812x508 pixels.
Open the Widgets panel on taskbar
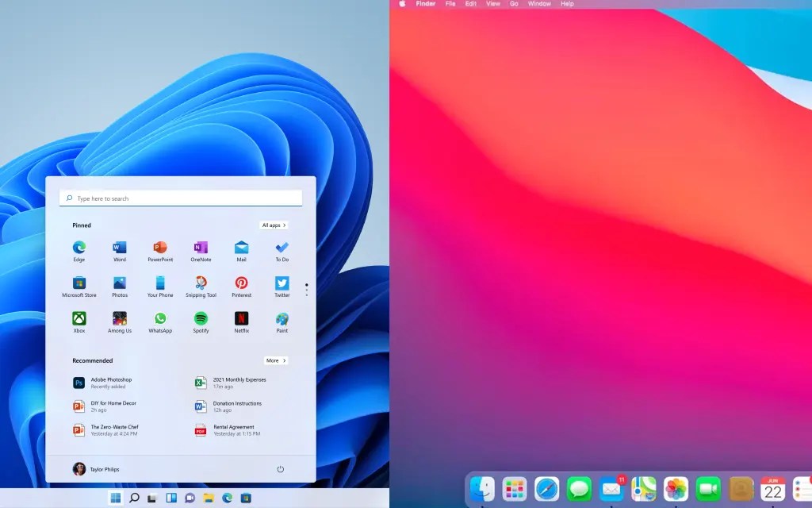click(171, 498)
